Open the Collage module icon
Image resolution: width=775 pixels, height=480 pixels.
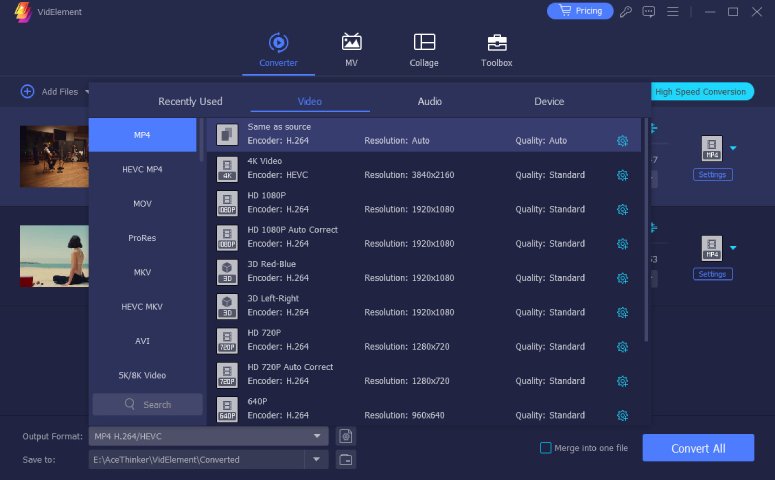tap(424, 43)
